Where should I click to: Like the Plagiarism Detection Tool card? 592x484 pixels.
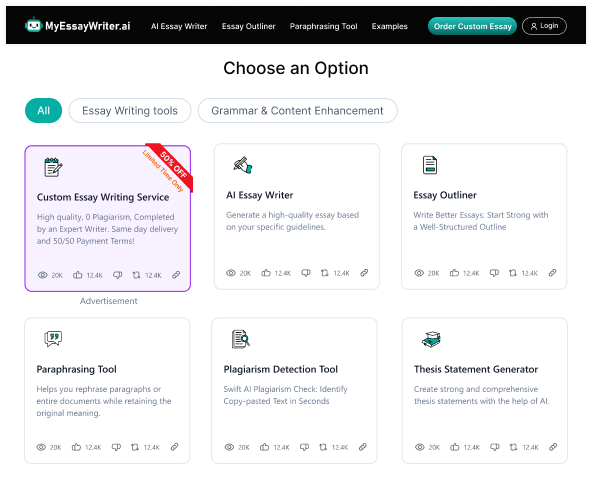(x=264, y=447)
